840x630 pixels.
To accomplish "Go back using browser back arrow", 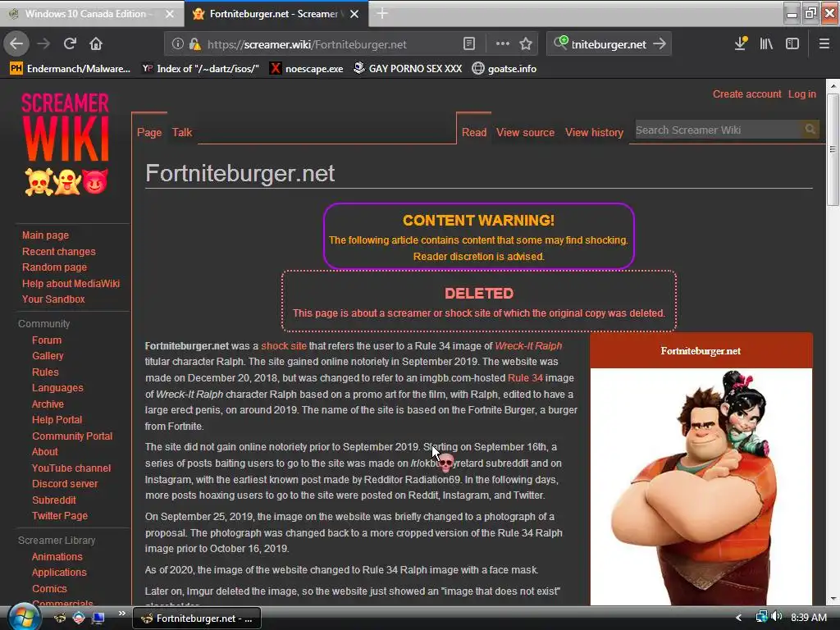I will pos(16,43).
